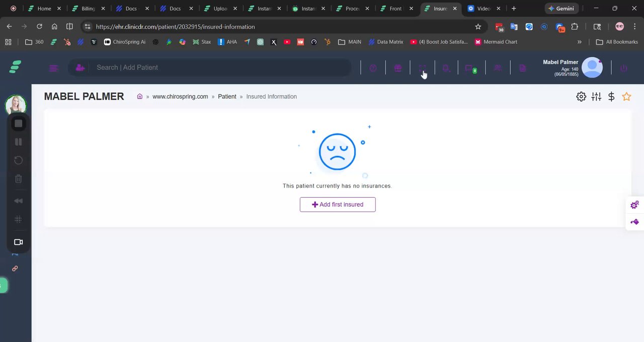Open the browser apps grid icon
The width and height of the screenshot is (644, 342).
pos(8,42)
